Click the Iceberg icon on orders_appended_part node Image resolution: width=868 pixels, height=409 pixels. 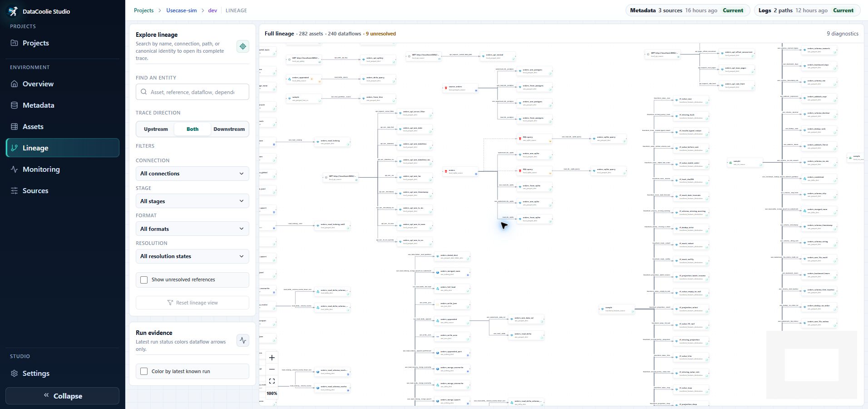click(437, 352)
